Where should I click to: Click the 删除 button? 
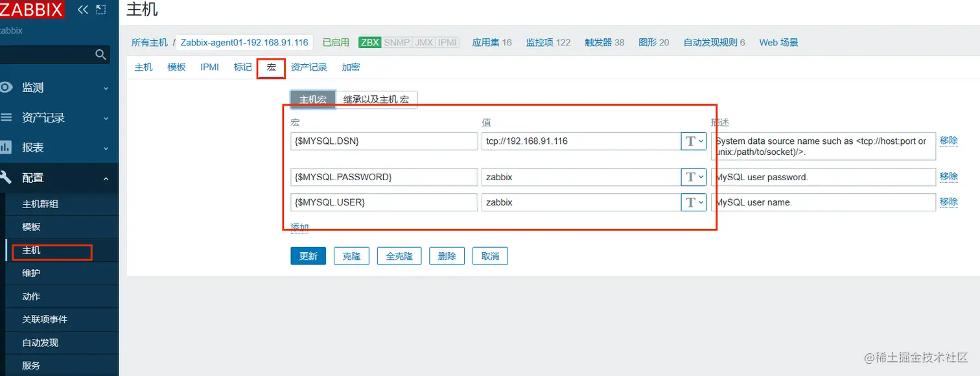coord(447,256)
